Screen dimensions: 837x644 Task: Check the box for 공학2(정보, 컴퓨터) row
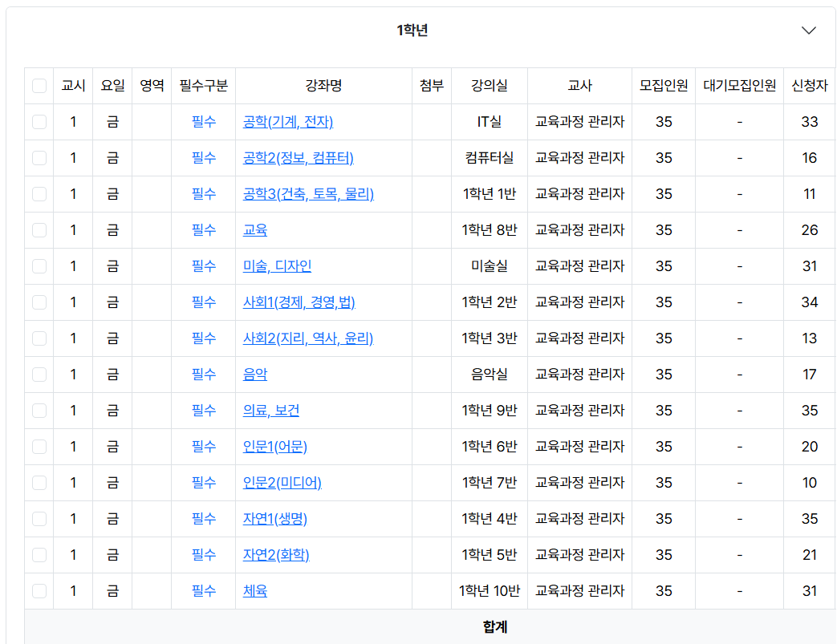pos(39,158)
